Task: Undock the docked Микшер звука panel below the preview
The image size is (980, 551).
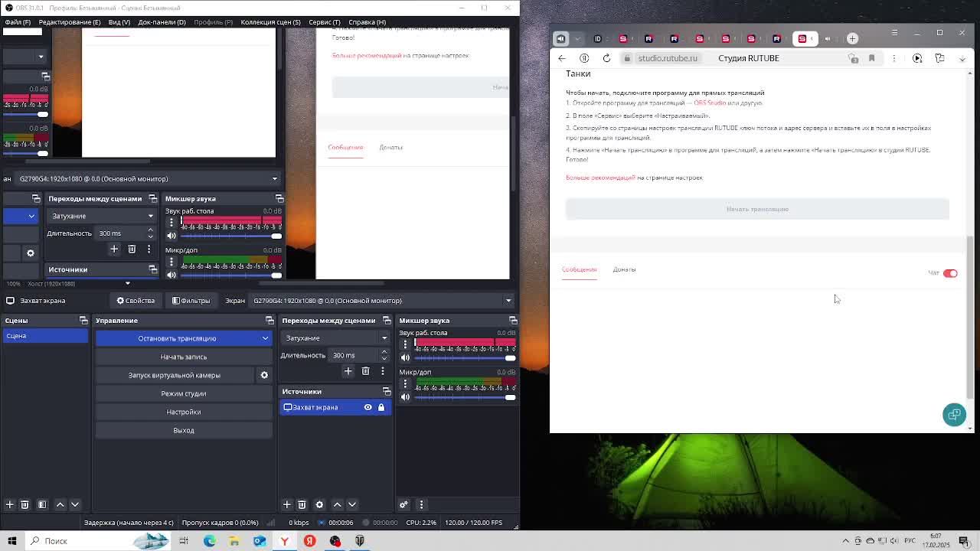Action: [513, 321]
